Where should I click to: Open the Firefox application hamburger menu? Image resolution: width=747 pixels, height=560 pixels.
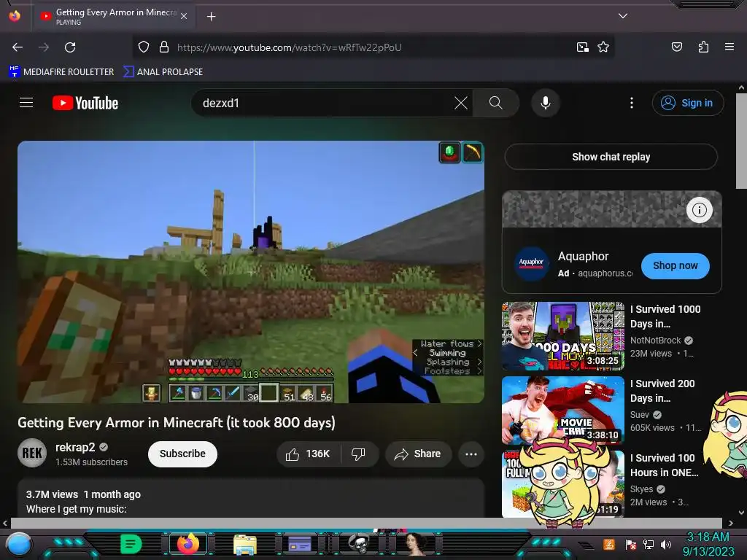729,47
